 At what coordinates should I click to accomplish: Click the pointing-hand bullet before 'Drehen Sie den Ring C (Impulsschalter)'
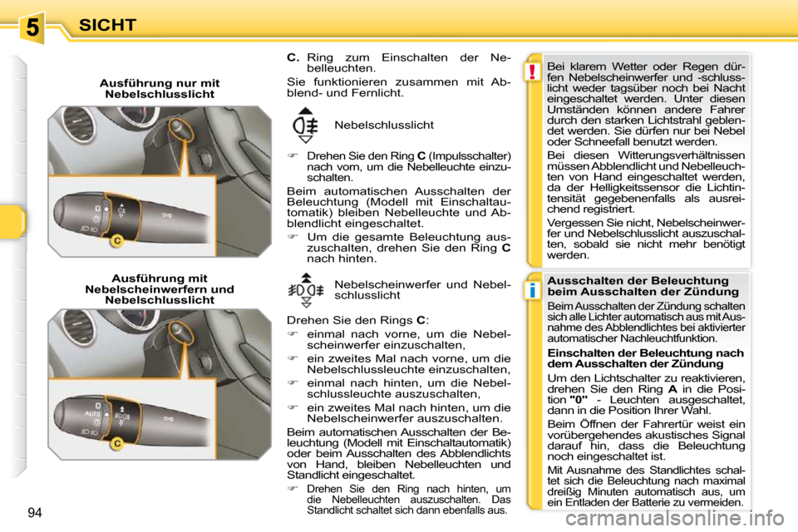coord(292,155)
